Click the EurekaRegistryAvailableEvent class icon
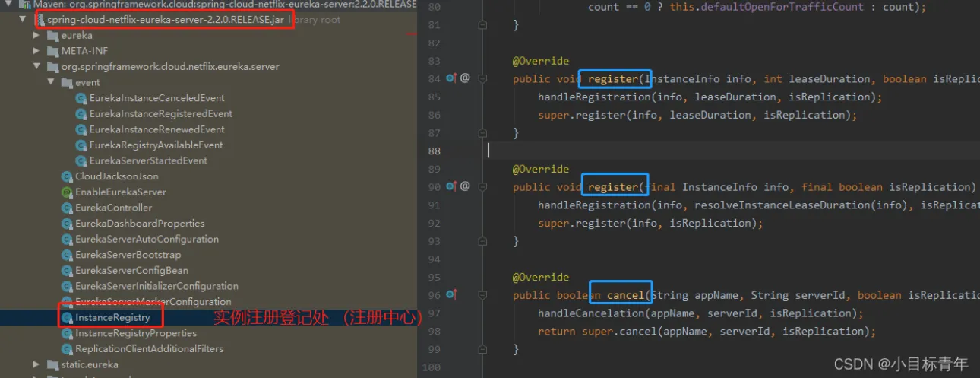The image size is (980, 378). click(81, 145)
